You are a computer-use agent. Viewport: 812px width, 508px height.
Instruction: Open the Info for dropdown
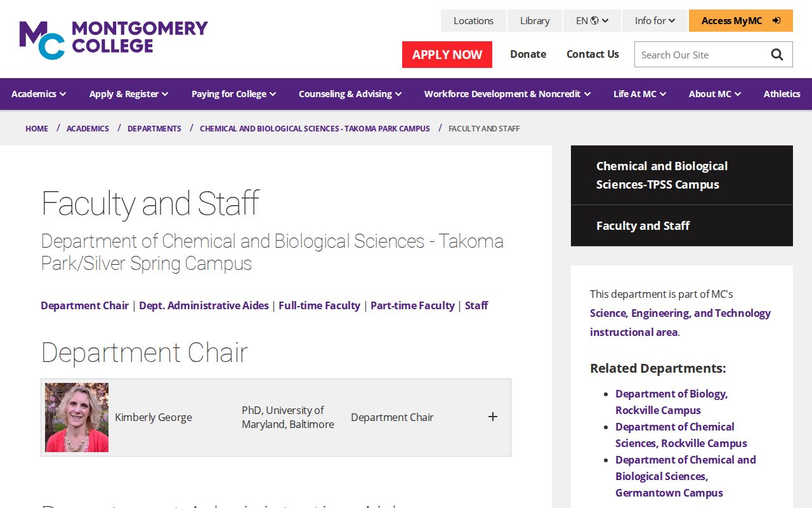[655, 20]
